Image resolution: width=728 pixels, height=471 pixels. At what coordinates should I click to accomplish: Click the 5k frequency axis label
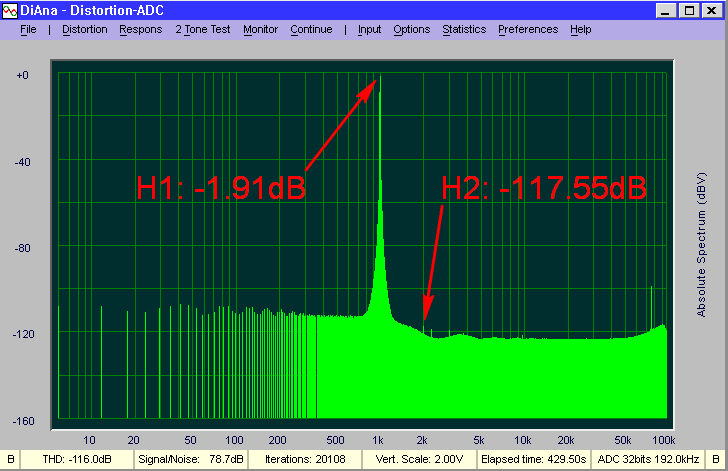pos(479,440)
